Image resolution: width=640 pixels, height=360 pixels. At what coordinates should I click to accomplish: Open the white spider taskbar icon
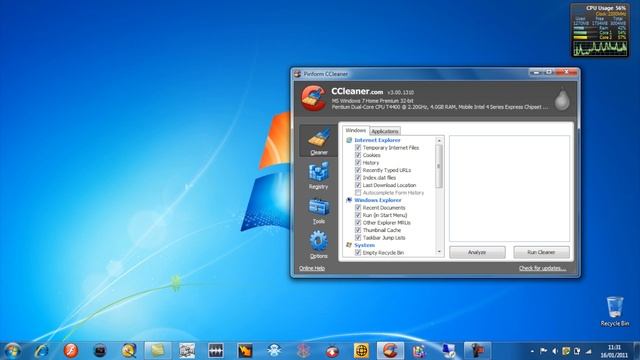[x=274, y=351]
